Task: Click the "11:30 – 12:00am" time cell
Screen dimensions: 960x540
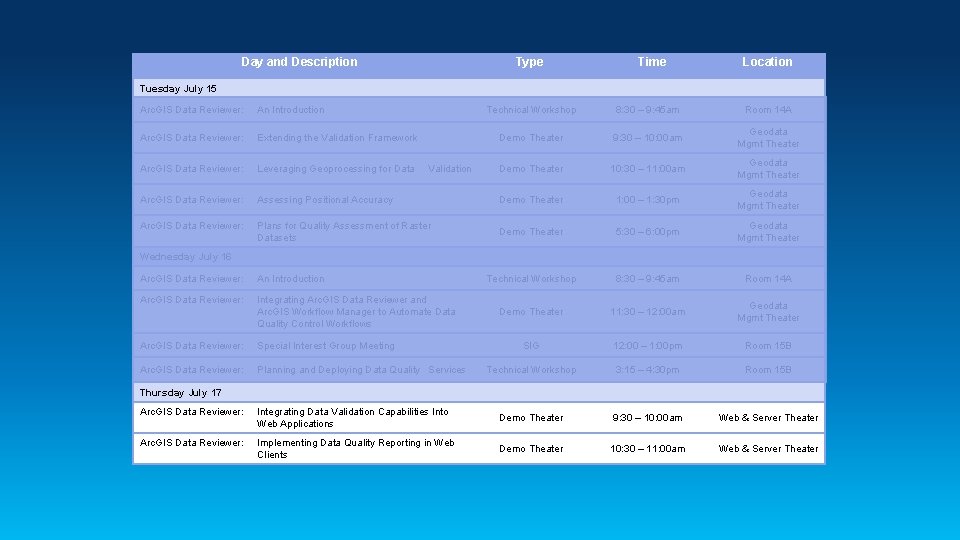Action: (x=647, y=312)
